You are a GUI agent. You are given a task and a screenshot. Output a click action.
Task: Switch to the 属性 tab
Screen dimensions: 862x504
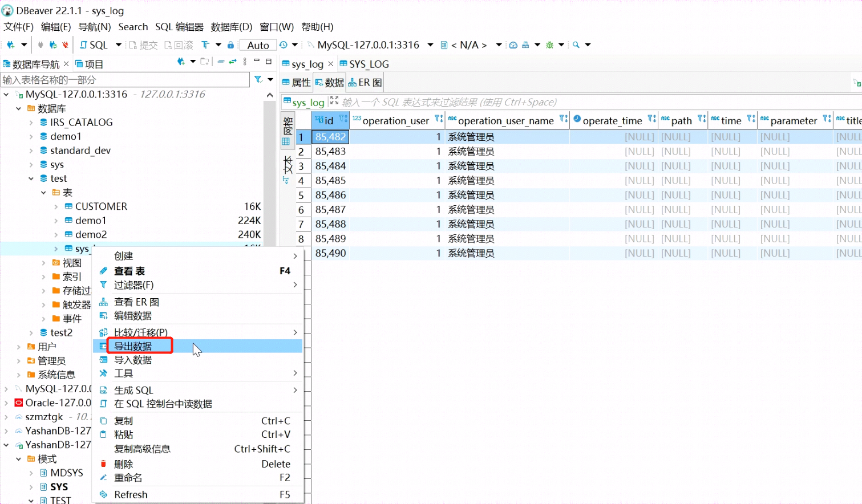click(296, 82)
